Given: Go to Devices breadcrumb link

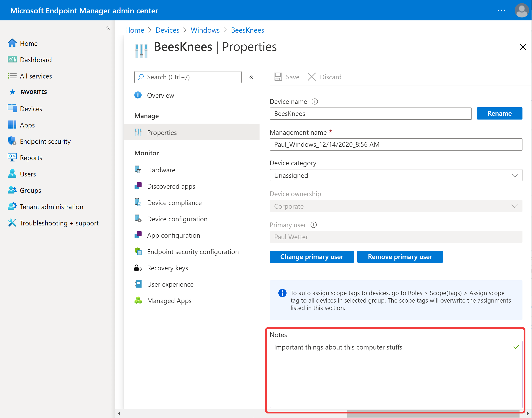Looking at the screenshot, I should [x=167, y=30].
